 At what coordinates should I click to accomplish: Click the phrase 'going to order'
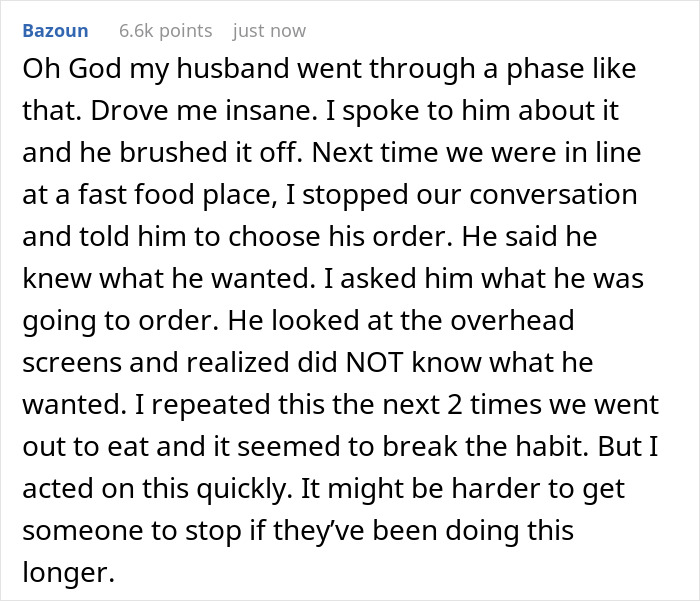click(x=120, y=321)
